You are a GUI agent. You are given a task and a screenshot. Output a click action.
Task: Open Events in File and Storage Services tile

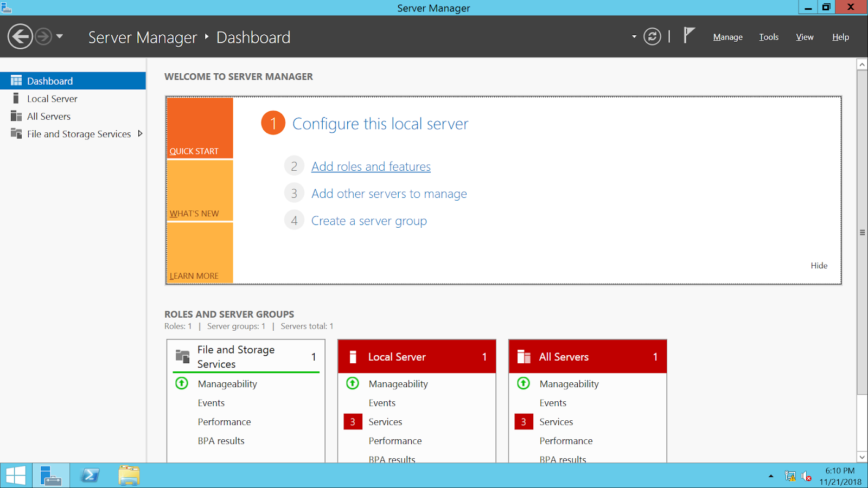tap(211, 403)
